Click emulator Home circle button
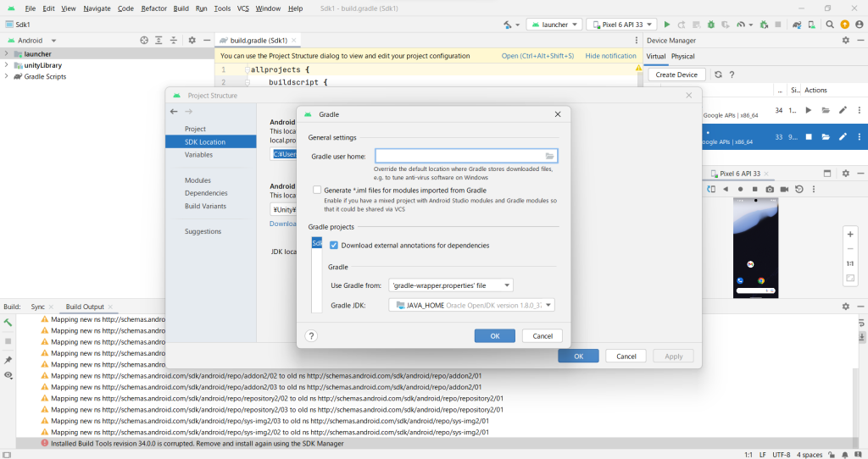 [x=740, y=189]
